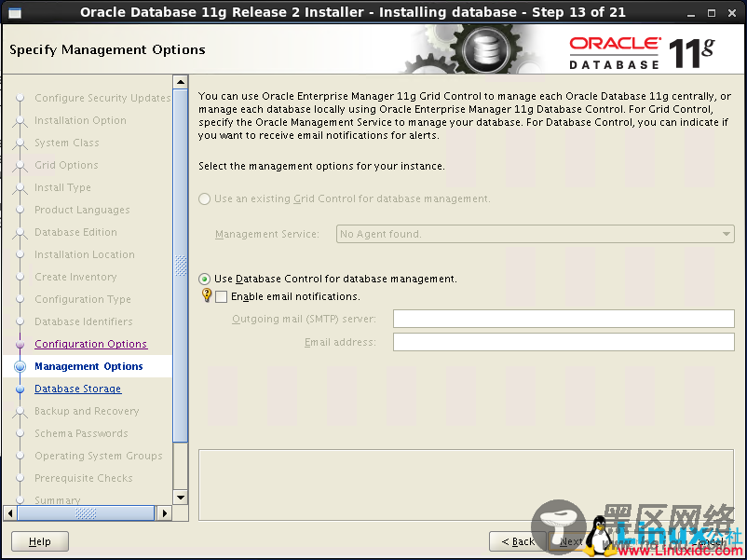Click Configuration Type step text

(82, 299)
